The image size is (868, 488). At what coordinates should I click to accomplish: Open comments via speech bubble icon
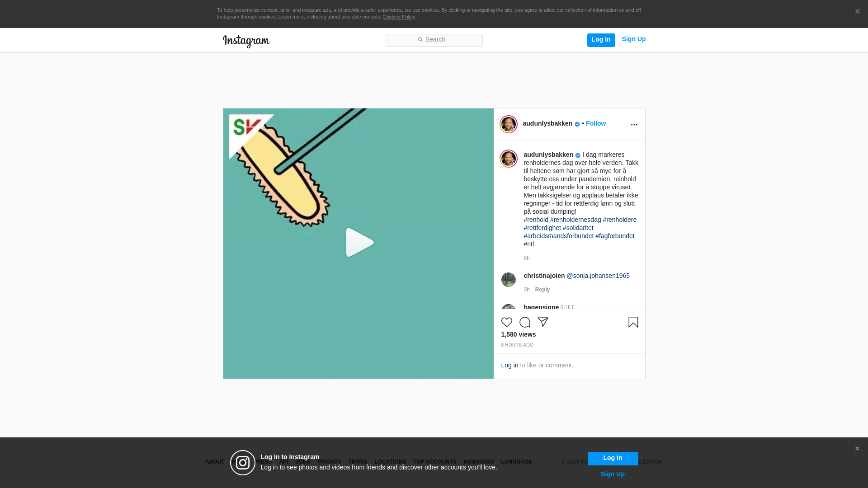(524, 322)
